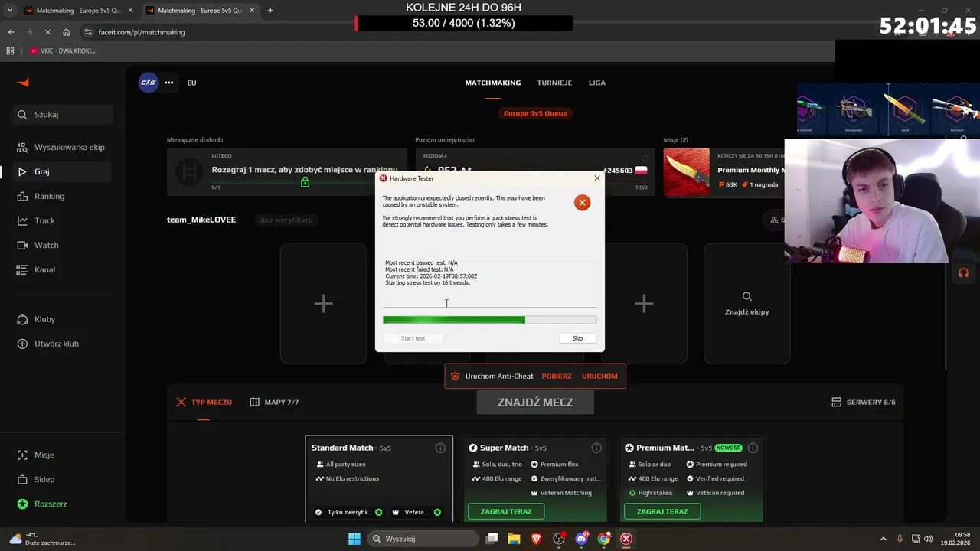Screen dimensions: 980x551
Task: Open Track in the sidebar
Action: pyautogui.click(x=61, y=220)
